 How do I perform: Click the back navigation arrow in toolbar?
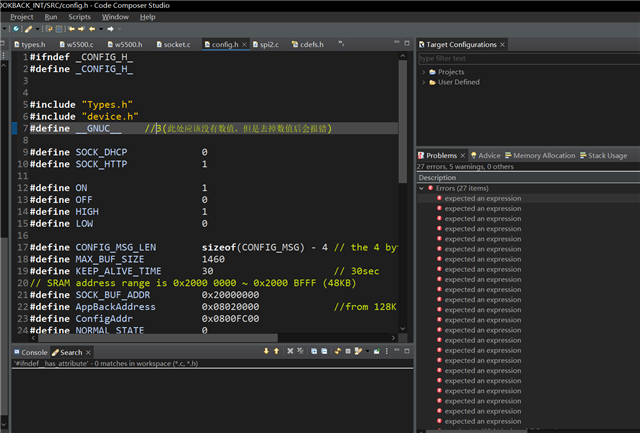tap(92, 29)
